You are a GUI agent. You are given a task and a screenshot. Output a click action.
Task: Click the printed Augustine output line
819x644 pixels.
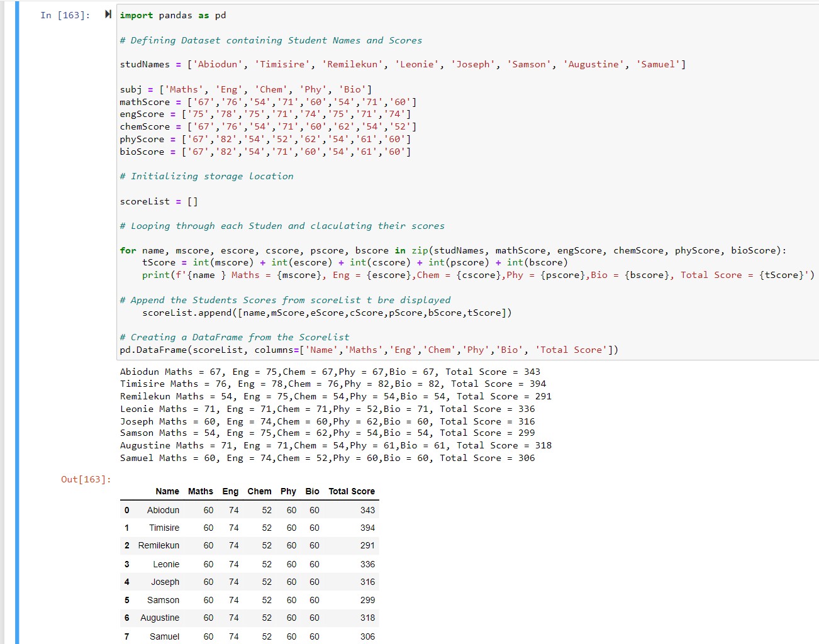pos(336,445)
